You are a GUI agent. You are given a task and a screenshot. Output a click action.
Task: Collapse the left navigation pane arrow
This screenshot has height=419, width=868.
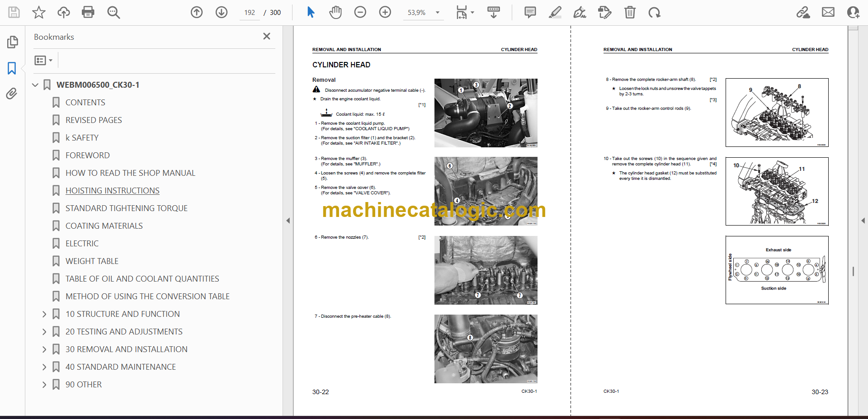click(x=288, y=221)
